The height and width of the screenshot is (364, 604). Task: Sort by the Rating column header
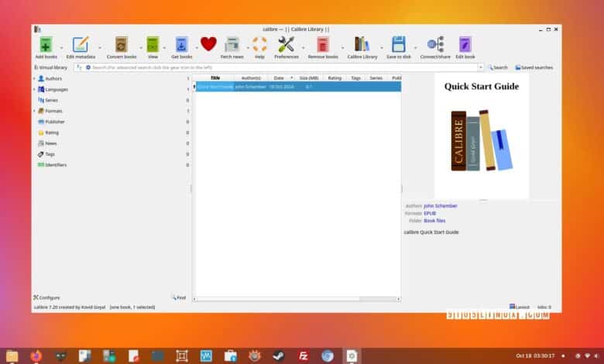tap(335, 77)
